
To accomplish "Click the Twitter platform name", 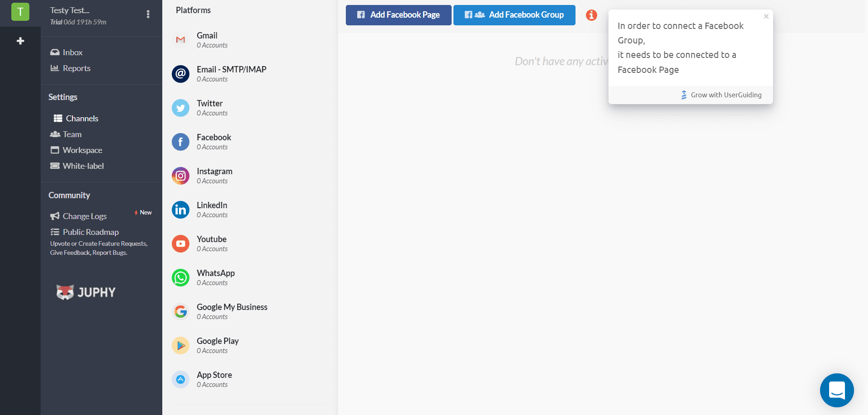I will [210, 103].
